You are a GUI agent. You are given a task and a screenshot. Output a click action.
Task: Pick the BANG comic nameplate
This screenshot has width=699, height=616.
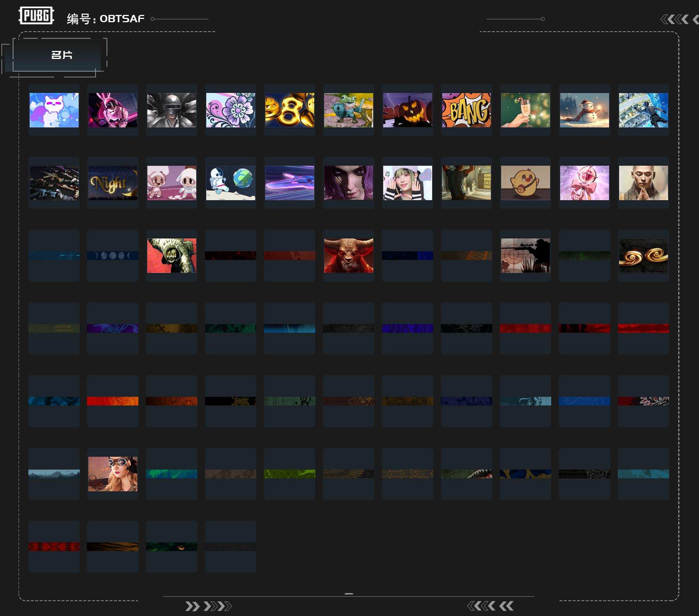click(x=467, y=110)
